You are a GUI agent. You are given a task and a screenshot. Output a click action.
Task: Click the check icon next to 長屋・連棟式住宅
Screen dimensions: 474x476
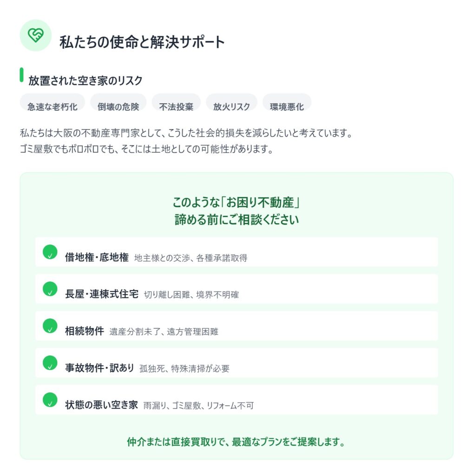coord(50,289)
